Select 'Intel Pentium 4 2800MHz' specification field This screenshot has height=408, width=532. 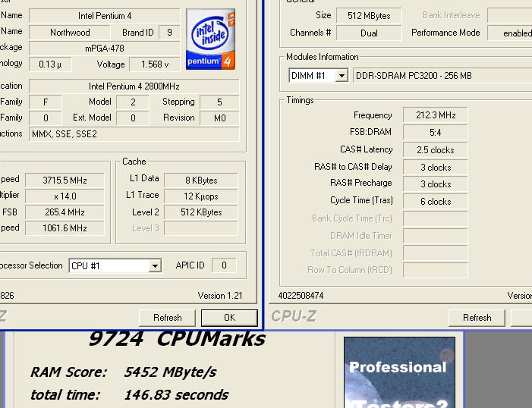pos(134,86)
